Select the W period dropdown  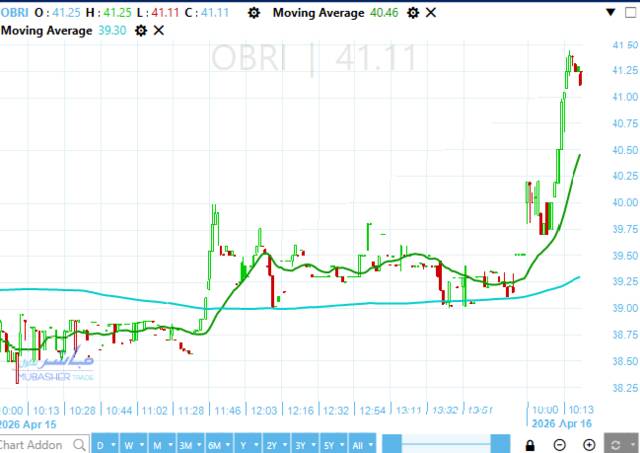coord(134,444)
